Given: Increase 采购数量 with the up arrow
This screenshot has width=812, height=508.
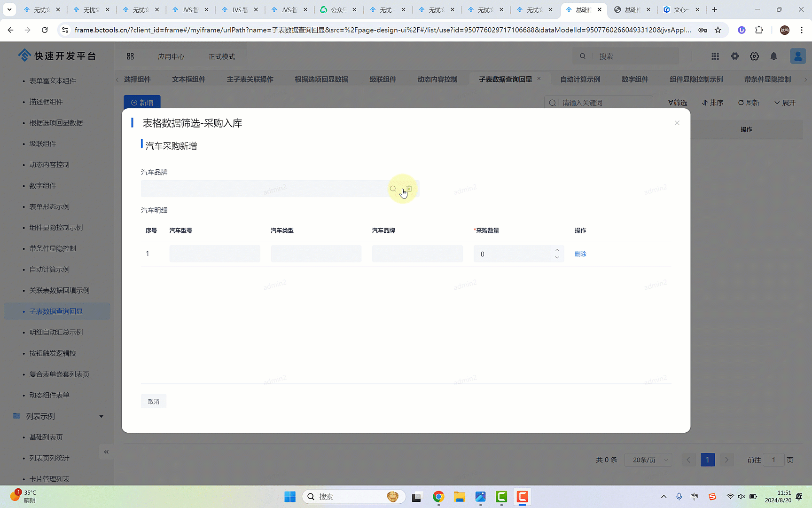Looking at the screenshot, I should pos(557,250).
